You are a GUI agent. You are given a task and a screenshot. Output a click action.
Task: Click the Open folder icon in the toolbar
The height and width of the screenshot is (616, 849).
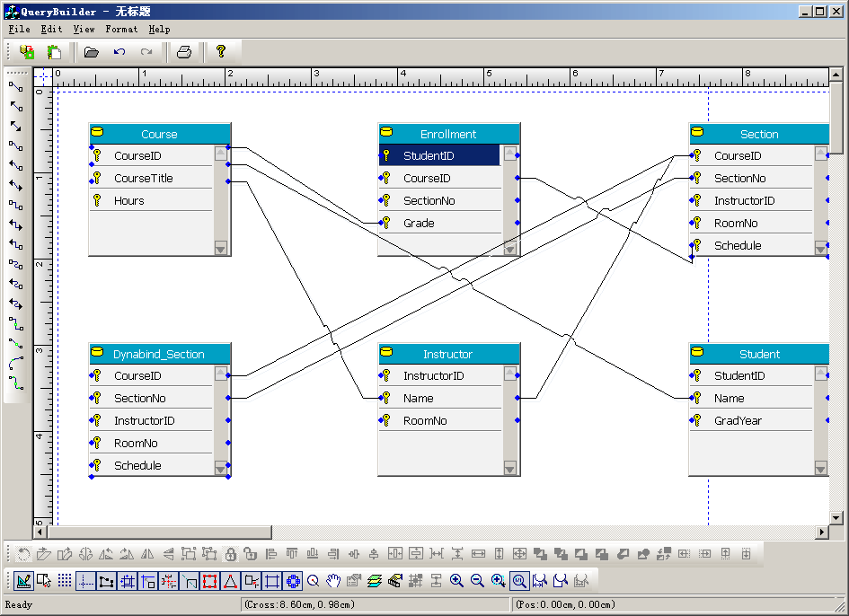coord(91,52)
